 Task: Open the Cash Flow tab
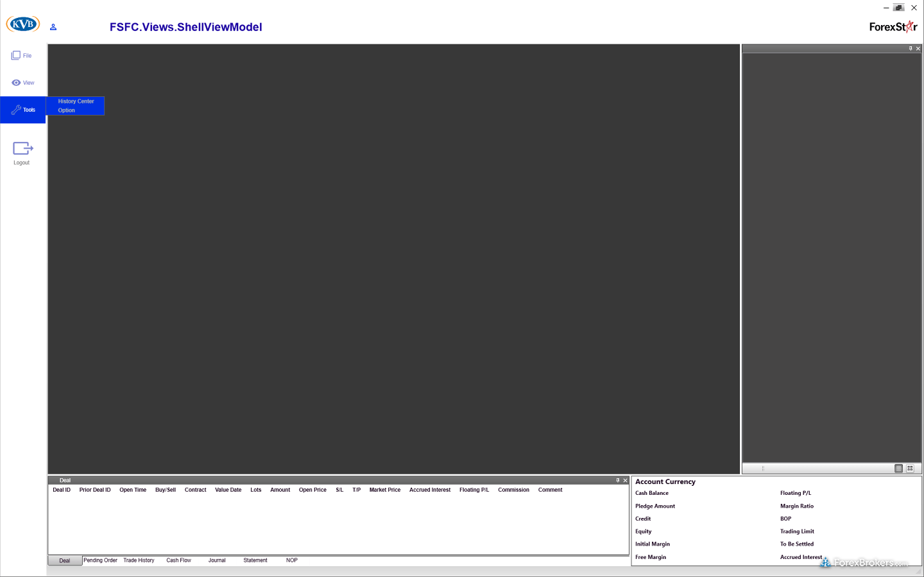[x=179, y=560]
